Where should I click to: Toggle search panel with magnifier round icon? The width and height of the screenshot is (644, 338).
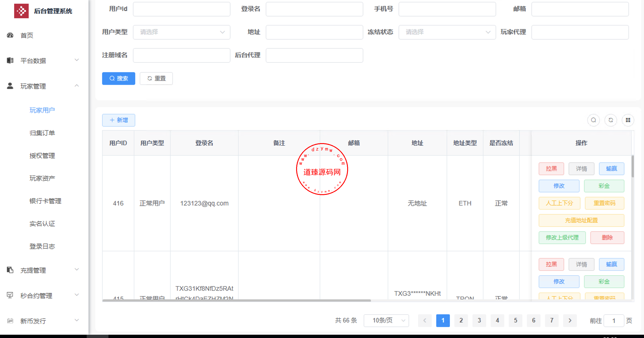pos(593,120)
